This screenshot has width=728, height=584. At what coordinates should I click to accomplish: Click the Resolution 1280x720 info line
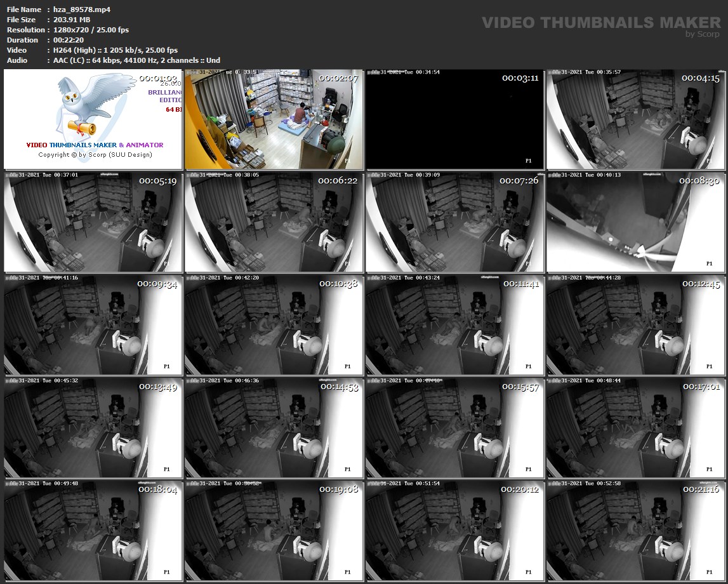[91, 30]
